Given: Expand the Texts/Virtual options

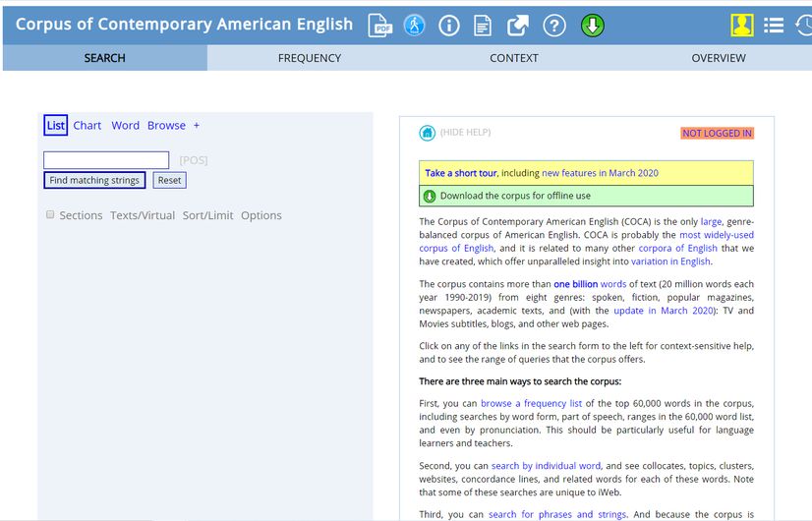Looking at the screenshot, I should (143, 215).
